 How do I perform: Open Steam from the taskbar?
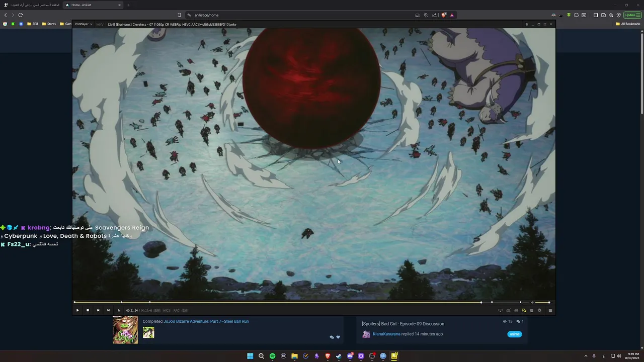[x=339, y=356]
